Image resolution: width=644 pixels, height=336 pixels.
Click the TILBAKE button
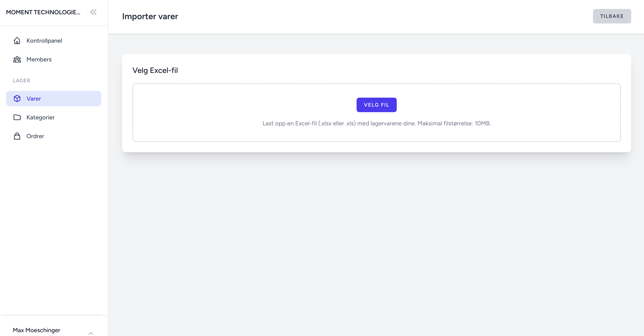point(612,16)
